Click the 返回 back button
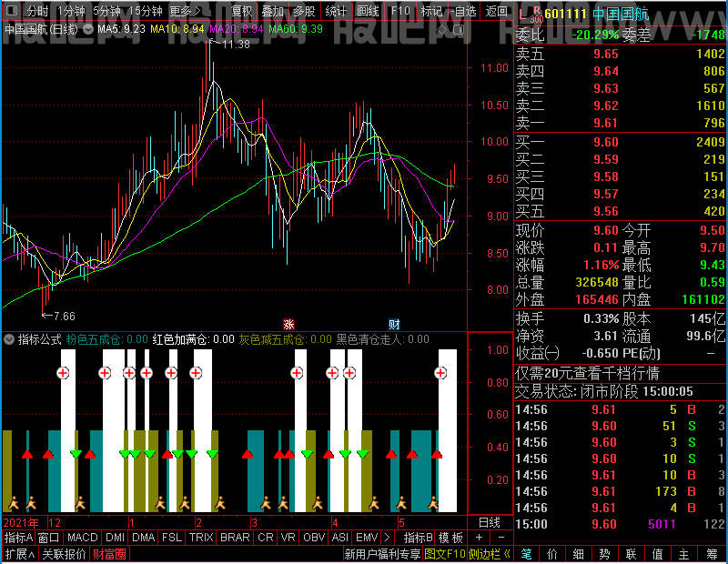The image size is (728, 564). (x=496, y=11)
